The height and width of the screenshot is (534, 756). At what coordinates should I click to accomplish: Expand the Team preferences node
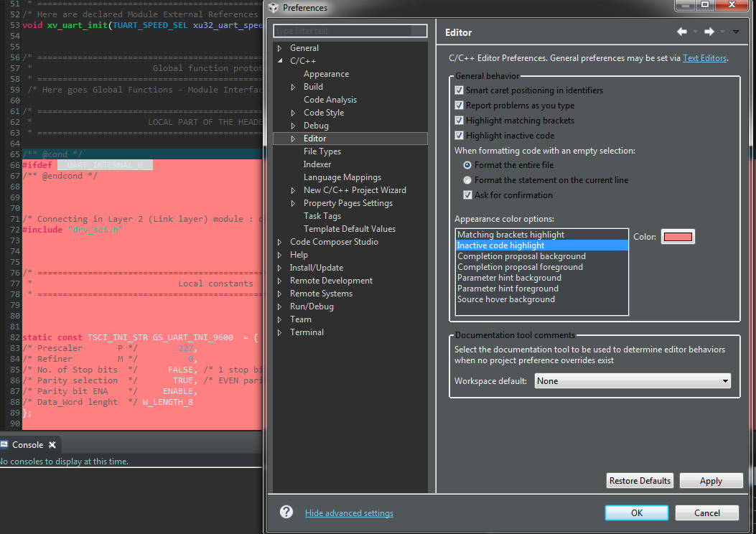click(x=280, y=319)
